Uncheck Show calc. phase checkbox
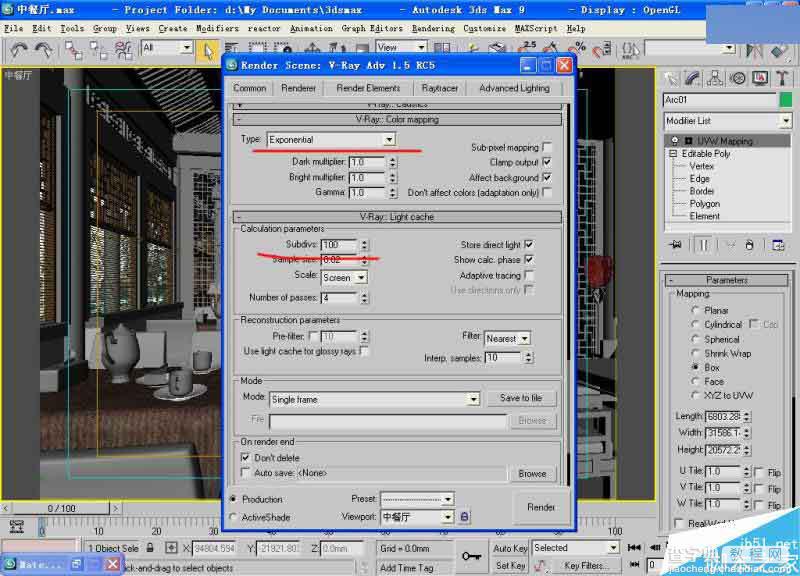Screen dimensions: 800x576 point(529,259)
